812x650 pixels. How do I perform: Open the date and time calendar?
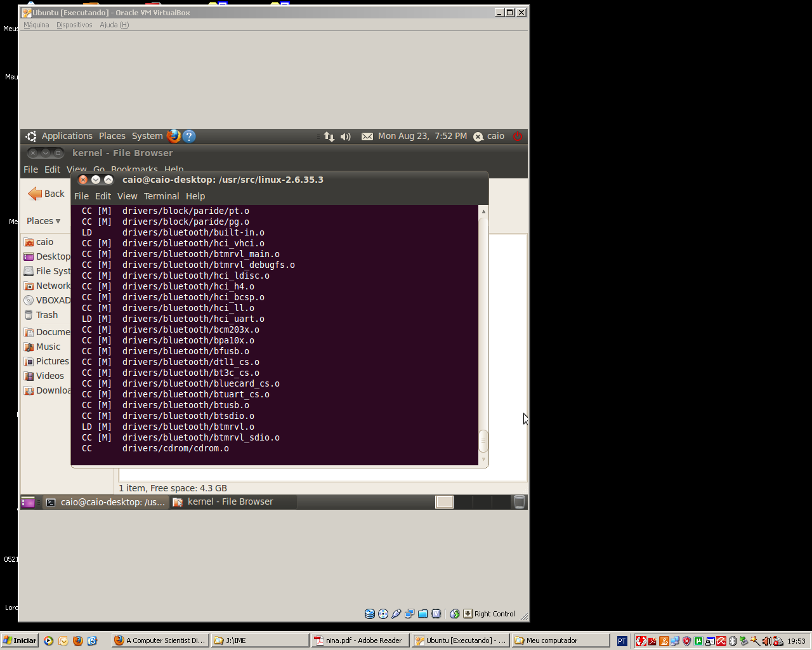coord(422,136)
